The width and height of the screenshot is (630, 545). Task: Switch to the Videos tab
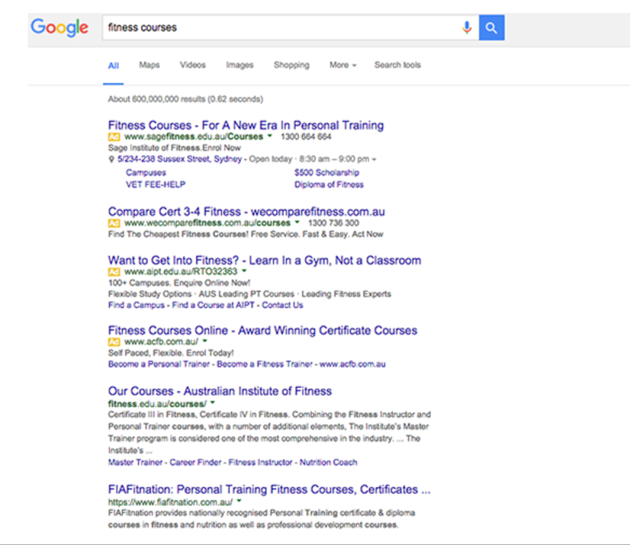pos(192,65)
